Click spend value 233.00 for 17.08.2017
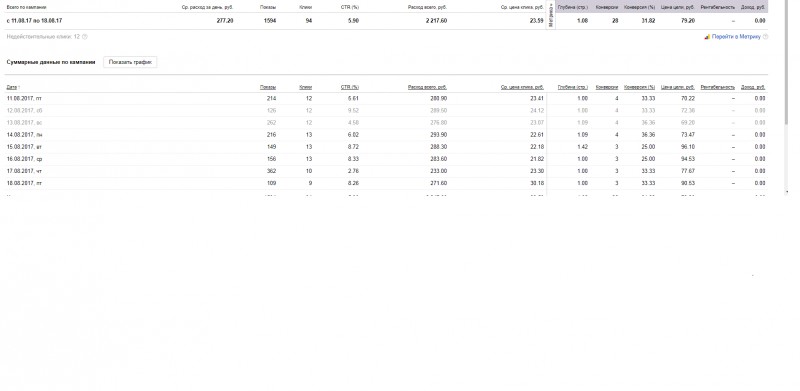The height and width of the screenshot is (391, 800). pyautogui.click(x=439, y=172)
